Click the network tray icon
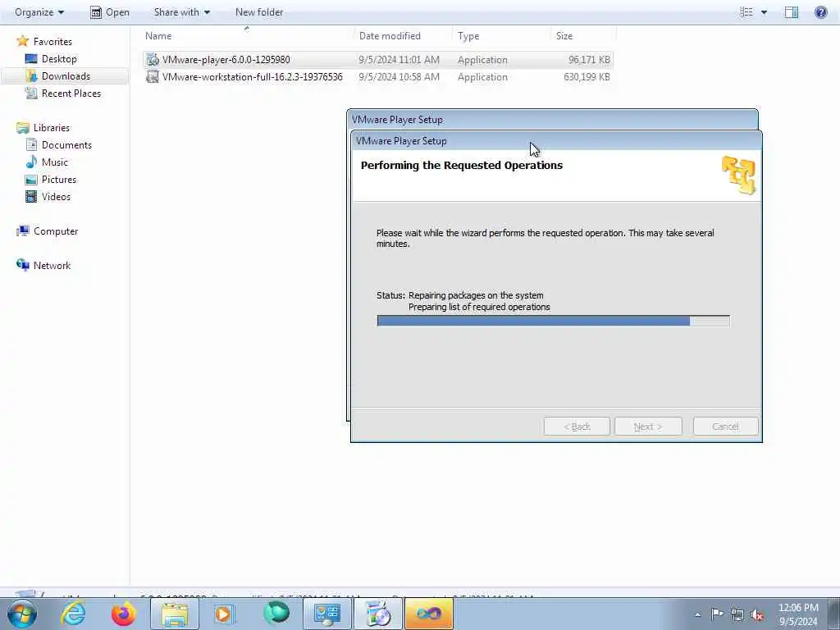The width and height of the screenshot is (840, 630). (x=737, y=614)
